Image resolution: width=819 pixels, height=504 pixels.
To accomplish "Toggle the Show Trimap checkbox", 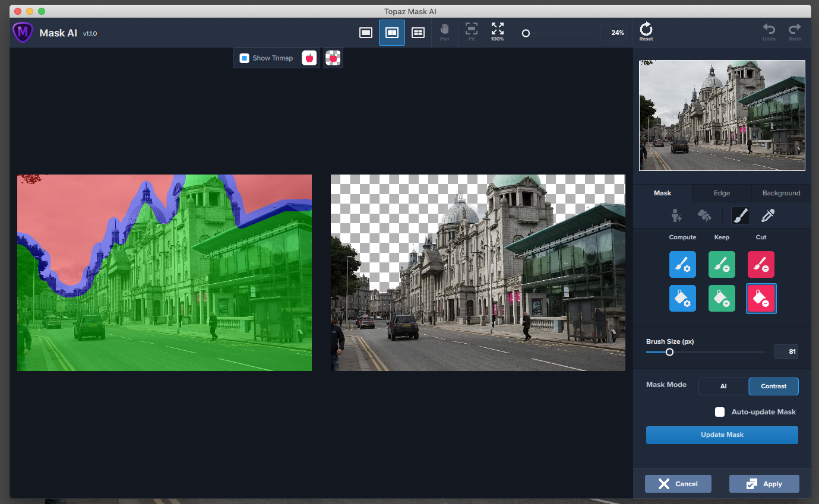I will click(x=244, y=58).
